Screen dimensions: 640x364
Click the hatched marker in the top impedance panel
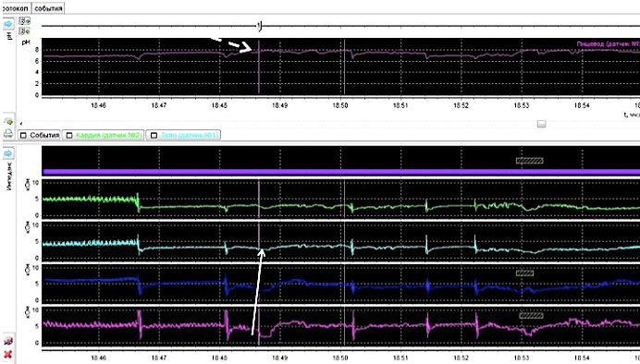click(530, 161)
